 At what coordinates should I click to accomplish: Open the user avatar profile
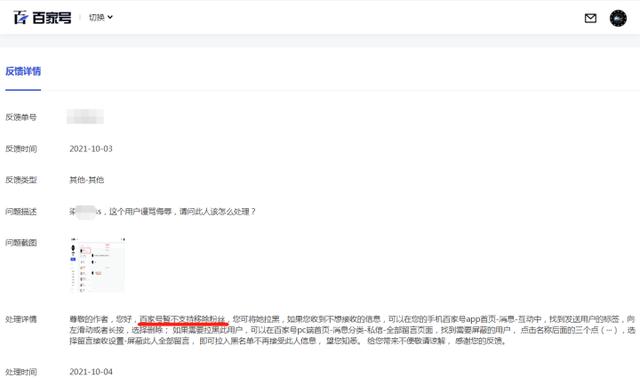point(618,18)
